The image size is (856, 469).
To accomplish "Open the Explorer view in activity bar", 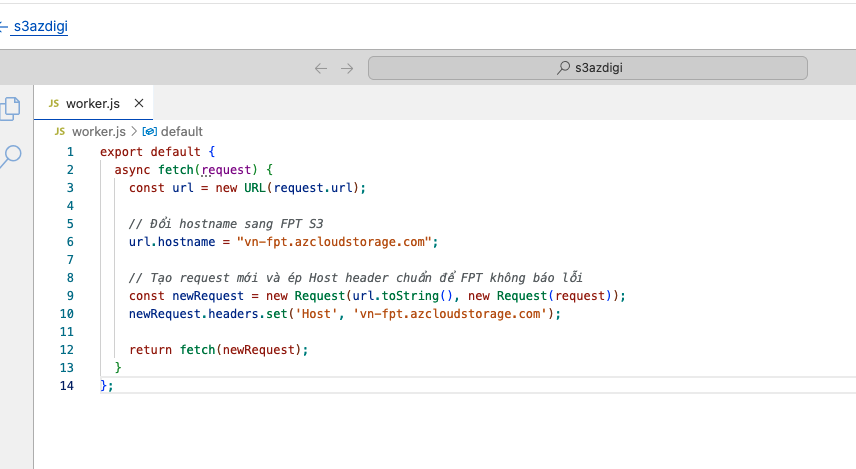I will click(11, 108).
